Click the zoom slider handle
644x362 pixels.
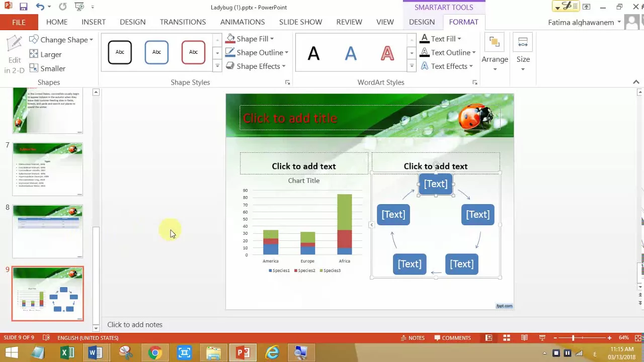[573, 338]
